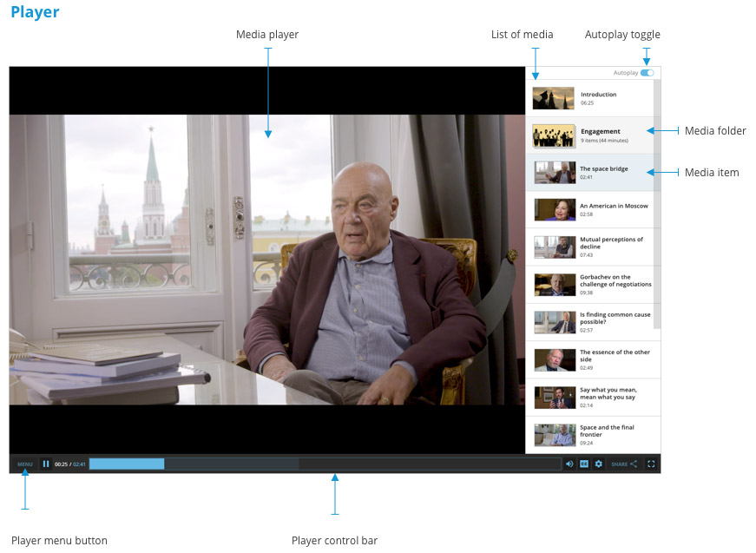Click Say what you mean thumbnail

pyautogui.click(x=555, y=398)
